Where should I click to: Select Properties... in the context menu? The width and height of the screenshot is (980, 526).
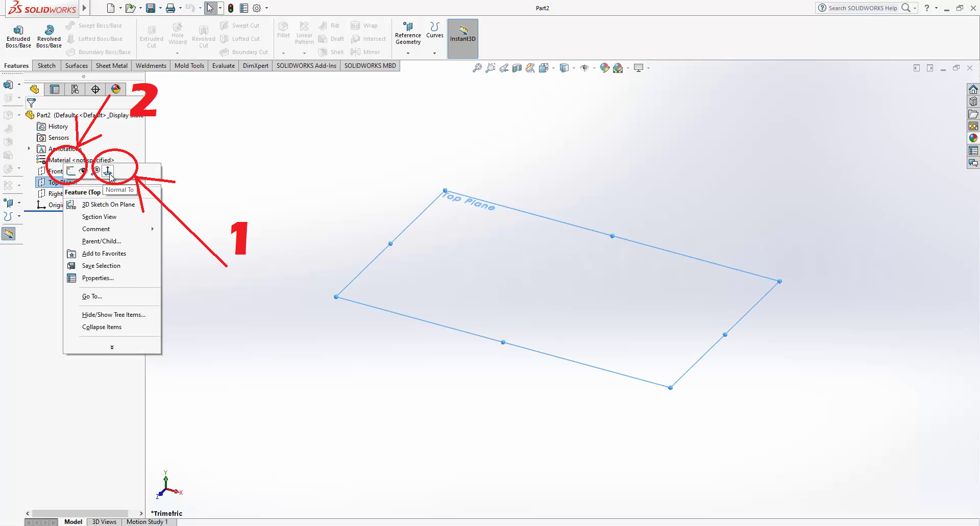click(x=97, y=278)
